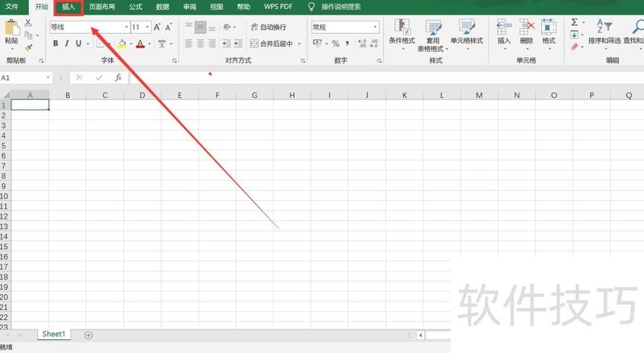Click the fx insert function button

[x=118, y=77]
